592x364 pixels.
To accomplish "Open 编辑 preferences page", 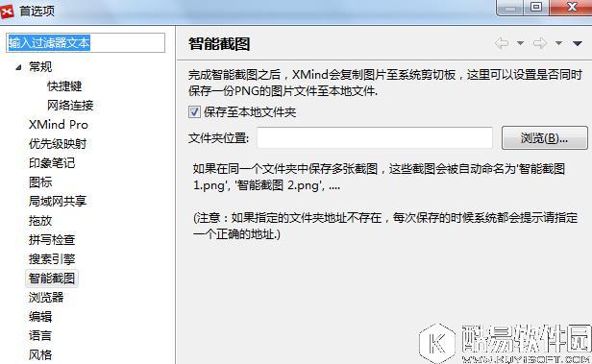I will [x=40, y=317].
